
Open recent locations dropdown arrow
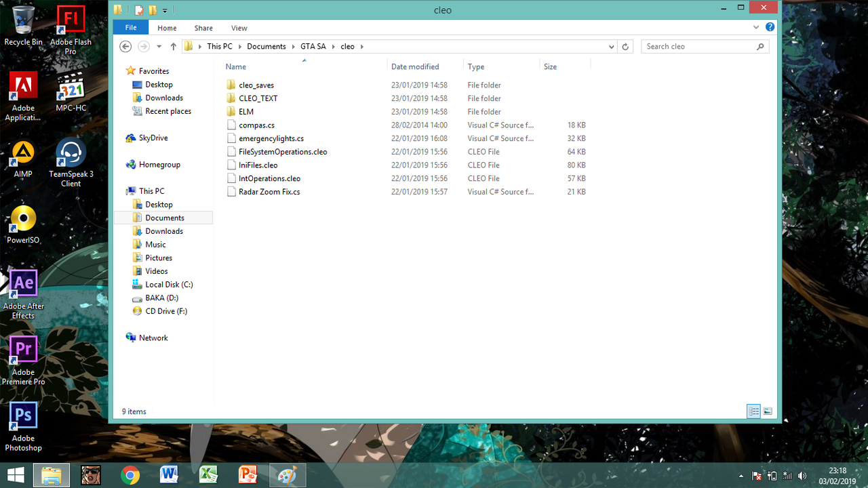(x=159, y=47)
